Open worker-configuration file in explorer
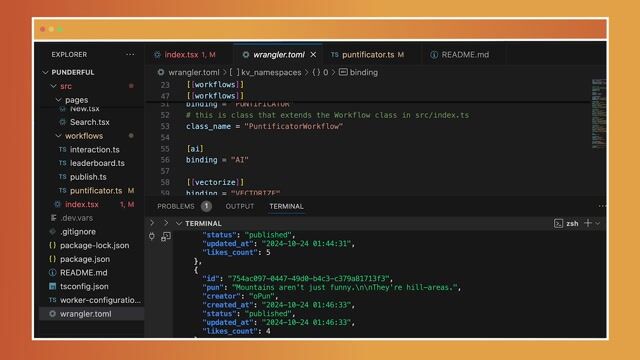Image resolution: width=640 pixels, height=360 pixels. pyautogui.click(x=100, y=300)
